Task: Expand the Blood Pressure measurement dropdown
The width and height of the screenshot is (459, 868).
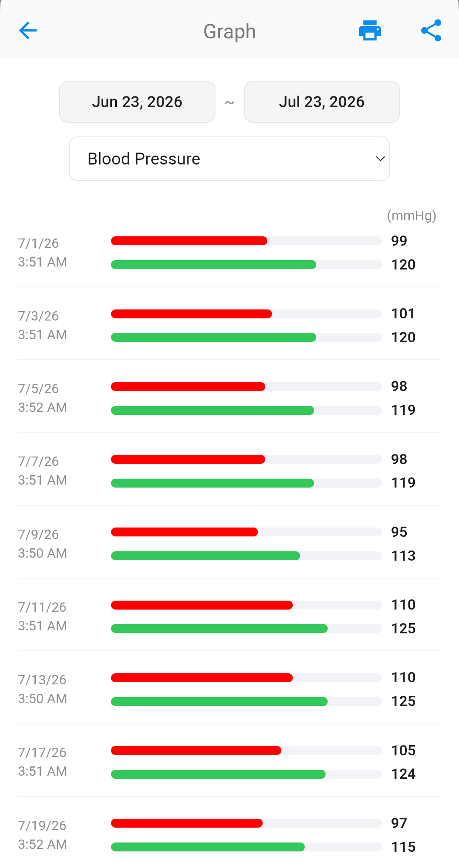Action: tap(229, 159)
